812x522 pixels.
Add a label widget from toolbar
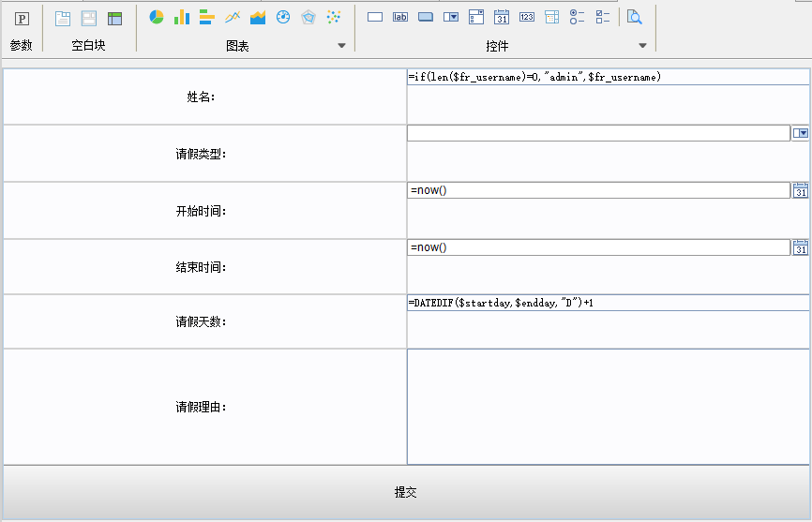[400, 17]
